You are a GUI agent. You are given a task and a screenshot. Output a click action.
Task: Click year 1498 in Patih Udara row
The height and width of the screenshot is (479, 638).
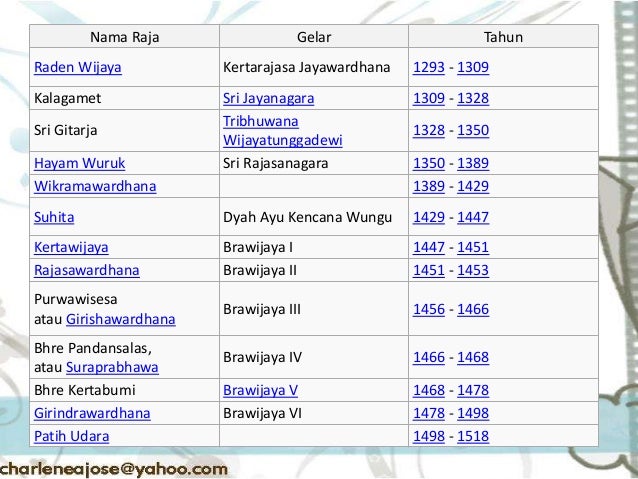click(x=429, y=436)
